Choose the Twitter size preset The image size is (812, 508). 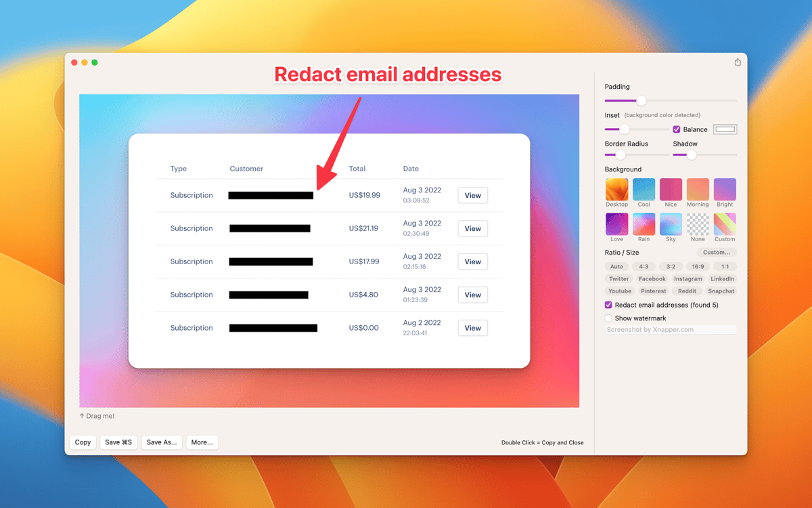pyautogui.click(x=618, y=279)
